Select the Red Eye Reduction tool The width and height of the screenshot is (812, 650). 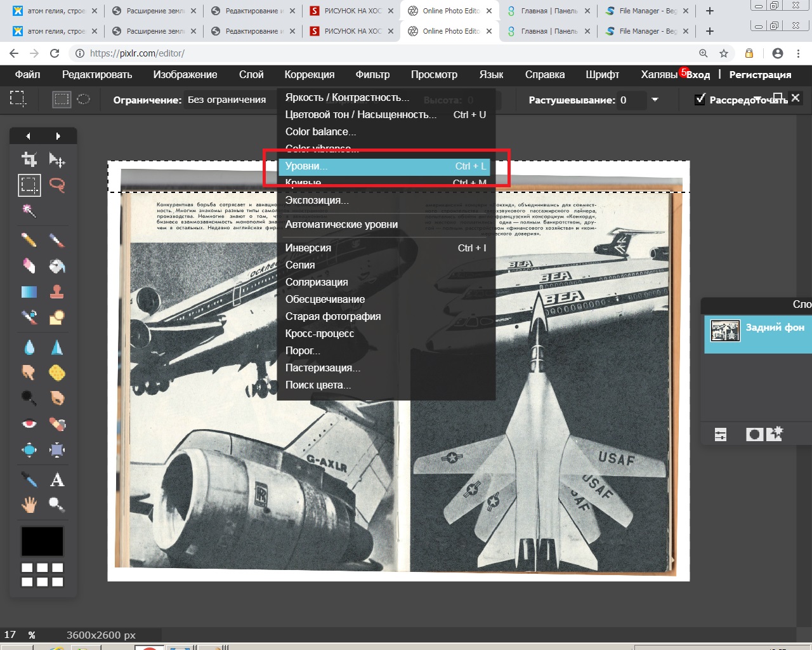29,423
